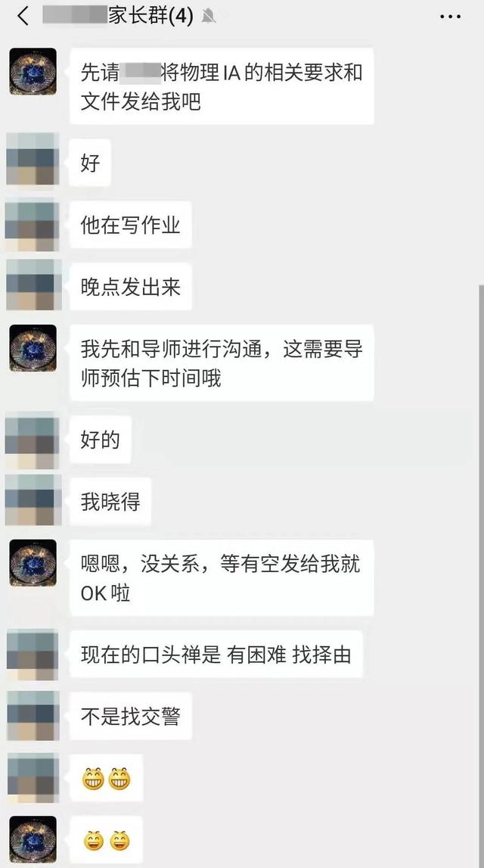
Task: Tap the back arrow in chat header
Action: tap(23, 16)
